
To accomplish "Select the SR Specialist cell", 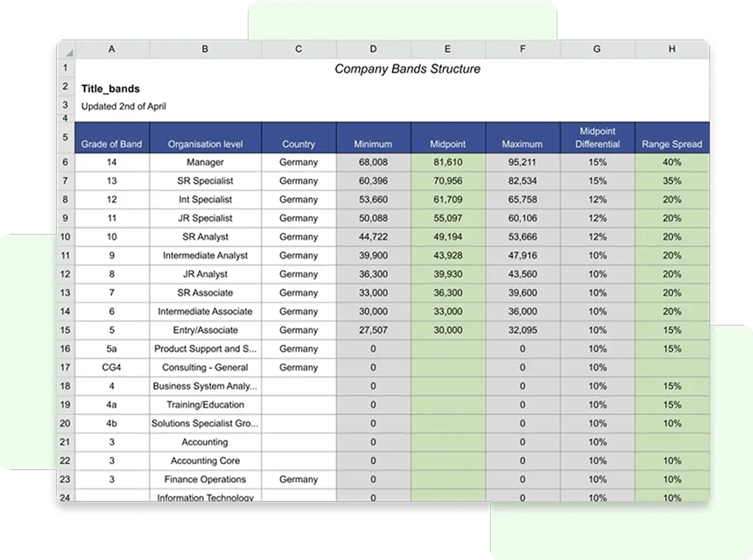I will click(x=205, y=181).
